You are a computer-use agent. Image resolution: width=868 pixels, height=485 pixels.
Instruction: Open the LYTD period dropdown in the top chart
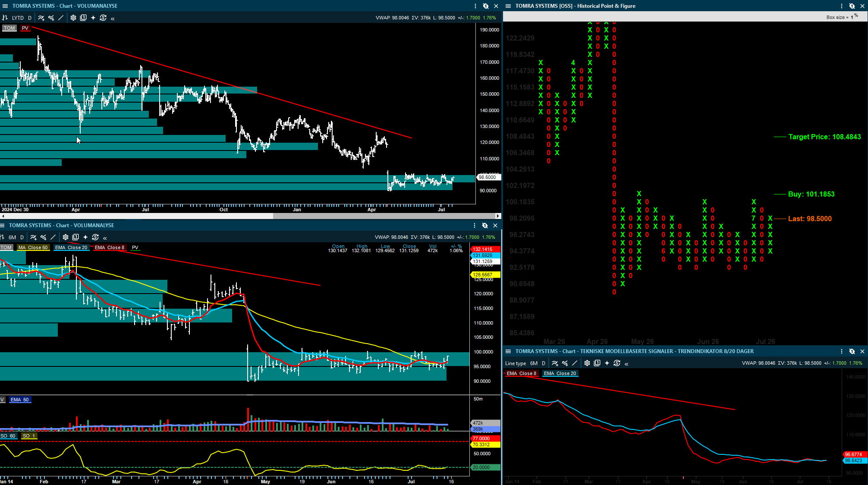(x=18, y=18)
